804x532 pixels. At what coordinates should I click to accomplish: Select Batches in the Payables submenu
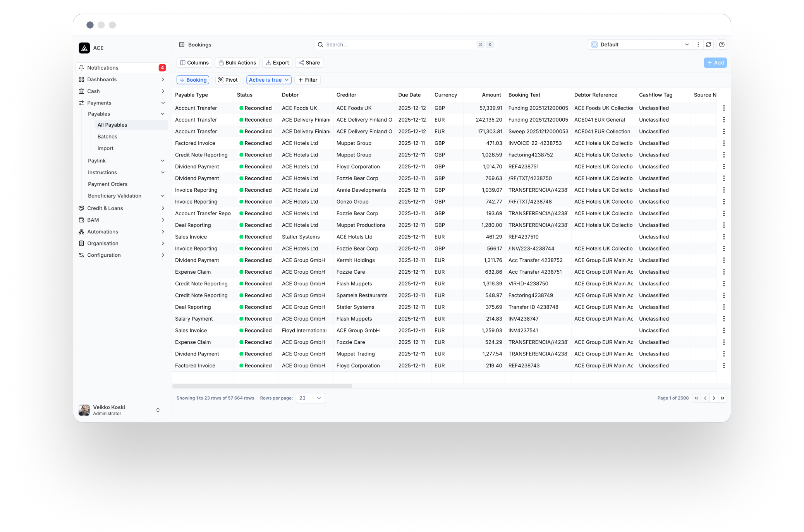(x=107, y=137)
